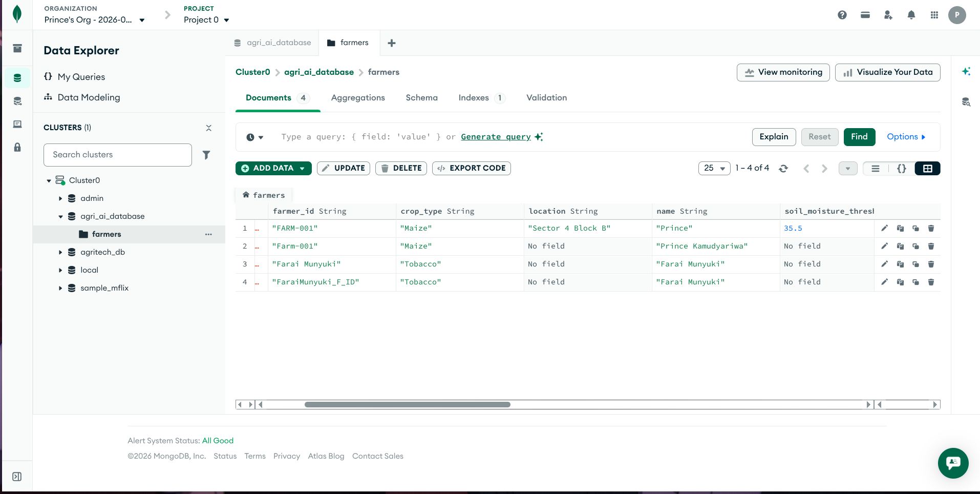Collapse the Clusters panel with X icon
Image resolution: width=980 pixels, height=494 pixels.
point(208,128)
